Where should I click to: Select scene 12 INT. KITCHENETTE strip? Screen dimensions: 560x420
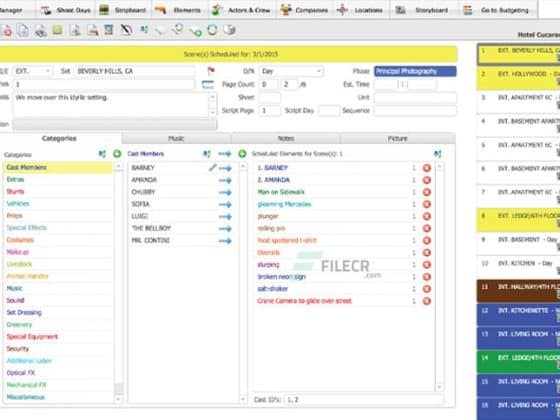click(x=519, y=315)
